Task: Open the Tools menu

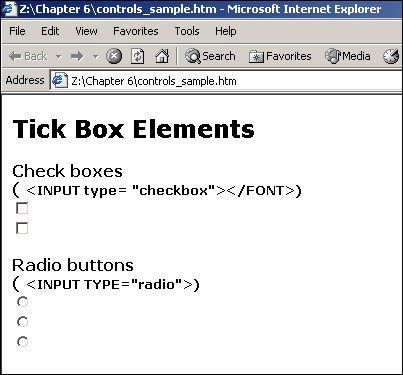Action: pyautogui.click(x=187, y=31)
